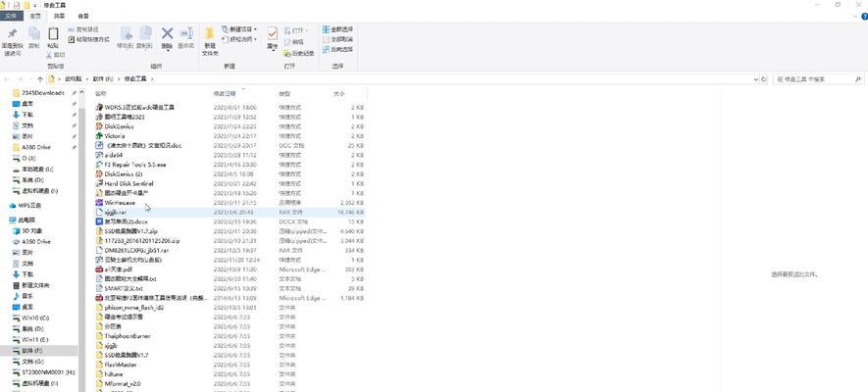This screenshot has width=868, height=392.
Task: Click the Back navigation arrow
Action: point(7,79)
